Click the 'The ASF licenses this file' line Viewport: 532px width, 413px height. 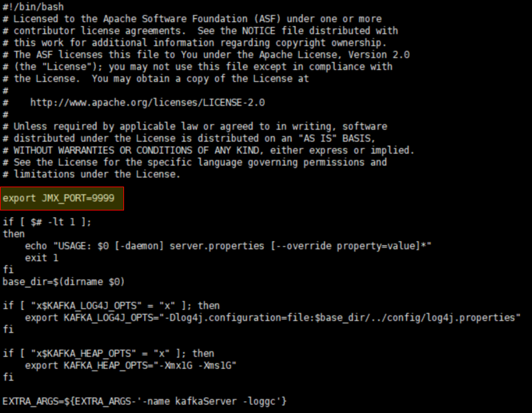(x=206, y=54)
